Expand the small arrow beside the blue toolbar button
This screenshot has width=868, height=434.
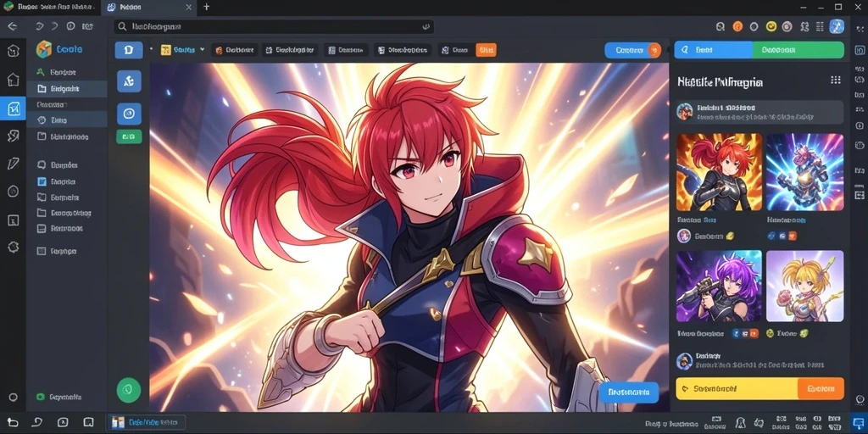click(151, 48)
